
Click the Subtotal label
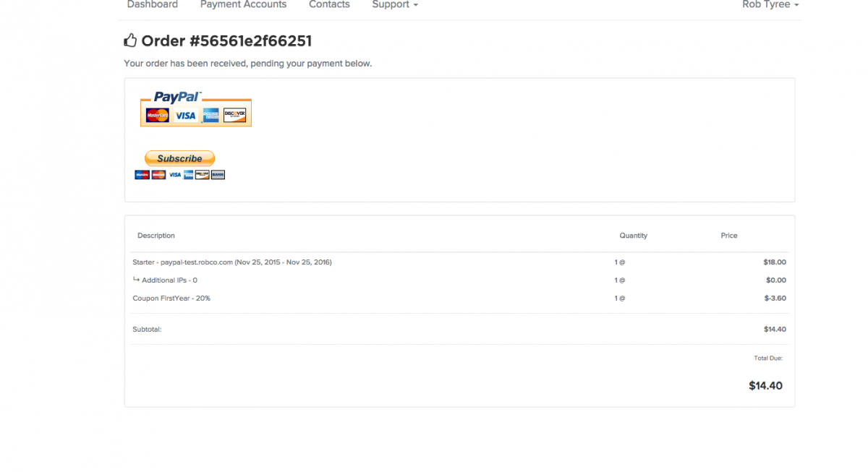tap(147, 329)
